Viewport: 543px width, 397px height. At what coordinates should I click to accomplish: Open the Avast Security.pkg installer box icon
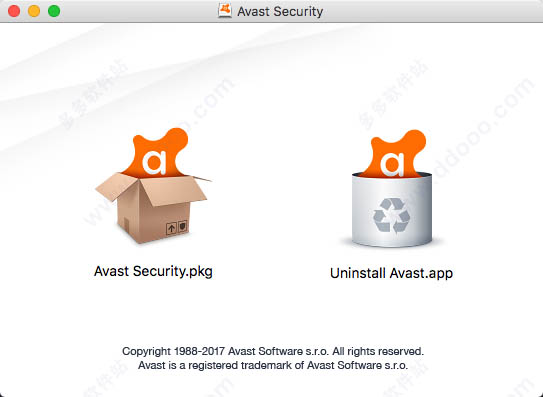153,186
